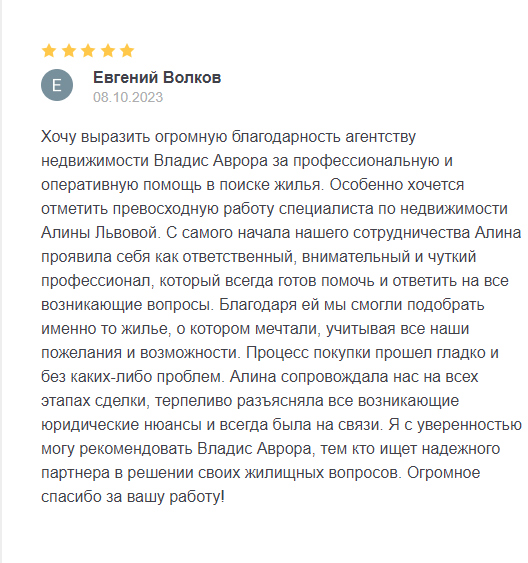Click 'Владис Аврора' in the second line

(211, 161)
